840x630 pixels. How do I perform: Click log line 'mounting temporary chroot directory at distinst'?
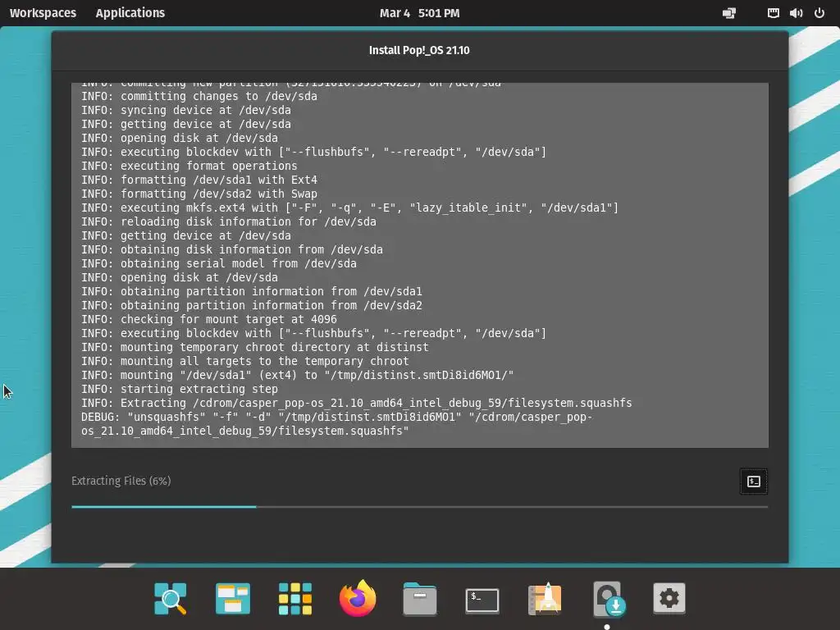pos(255,347)
